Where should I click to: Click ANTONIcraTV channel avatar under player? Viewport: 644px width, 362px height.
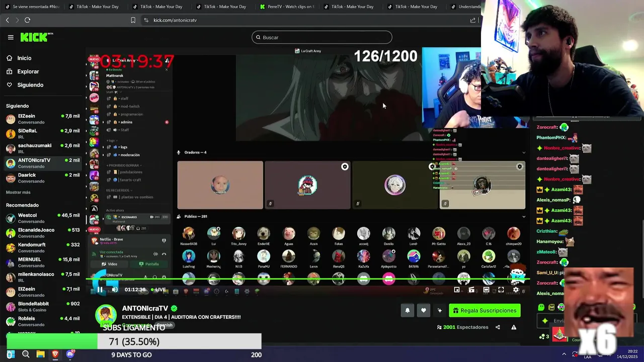[x=106, y=315]
